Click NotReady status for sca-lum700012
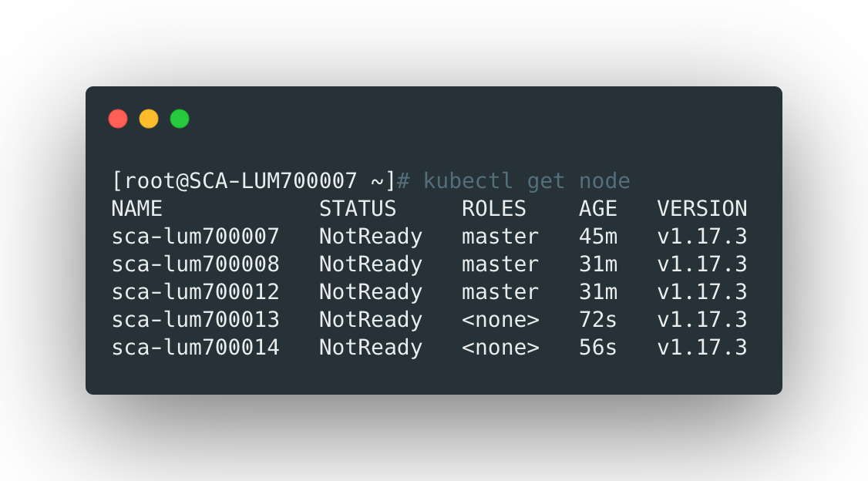Screen dimensions: 868x481 point(371,292)
